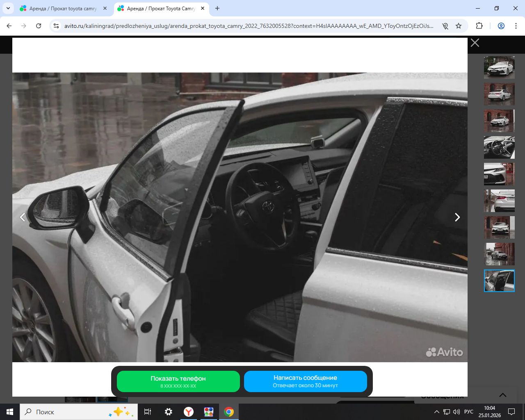The image size is (525, 420).
Task: Select the steering wheel interior thumbnail
Action: (x=499, y=148)
